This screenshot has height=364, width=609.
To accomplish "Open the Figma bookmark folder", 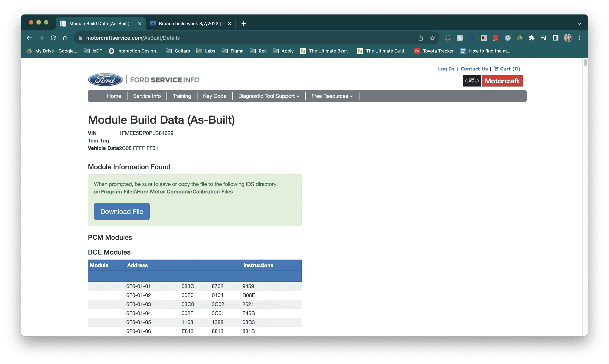I will [232, 51].
